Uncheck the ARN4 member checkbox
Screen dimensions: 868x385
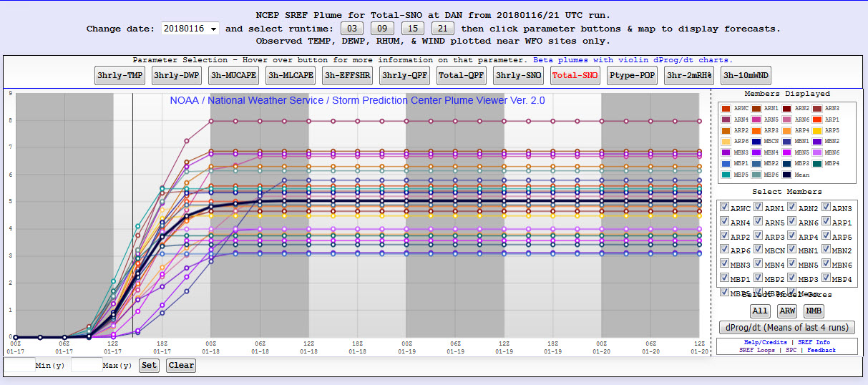tap(725, 222)
